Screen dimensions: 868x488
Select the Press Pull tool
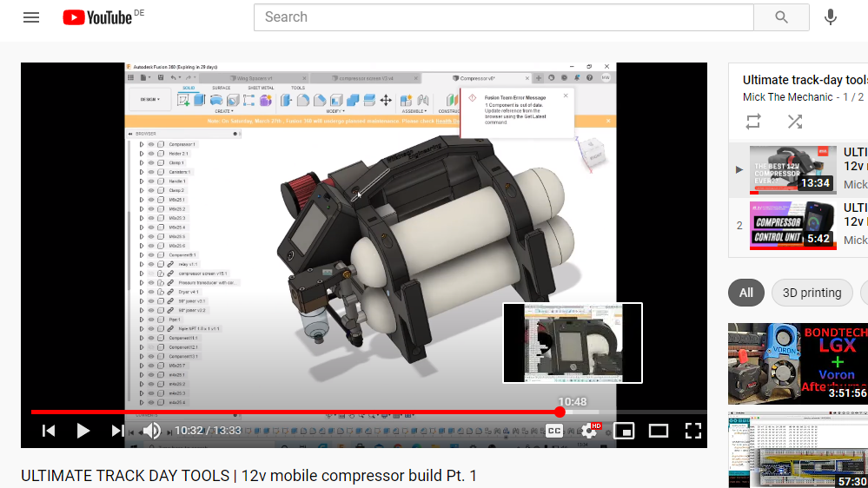pyautogui.click(x=286, y=100)
